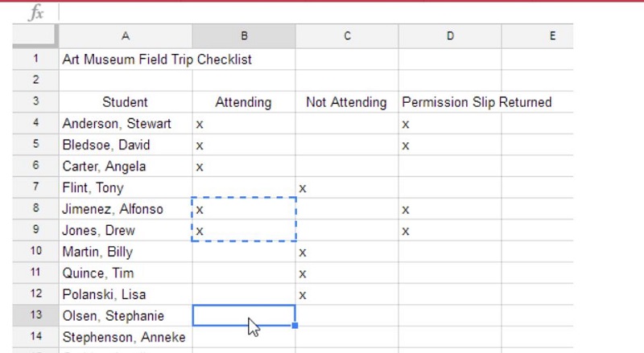Click the fx formula bar icon

point(35,12)
